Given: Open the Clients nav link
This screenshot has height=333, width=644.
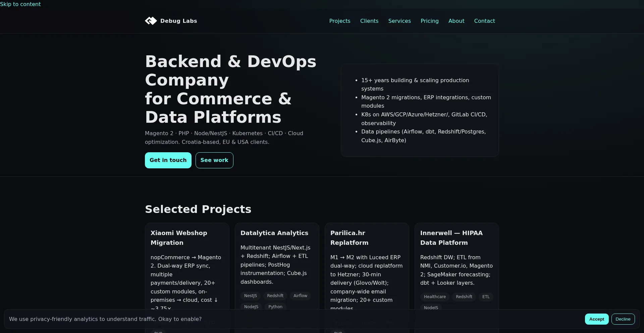Looking at the screenshot, I should click(369, 21).
